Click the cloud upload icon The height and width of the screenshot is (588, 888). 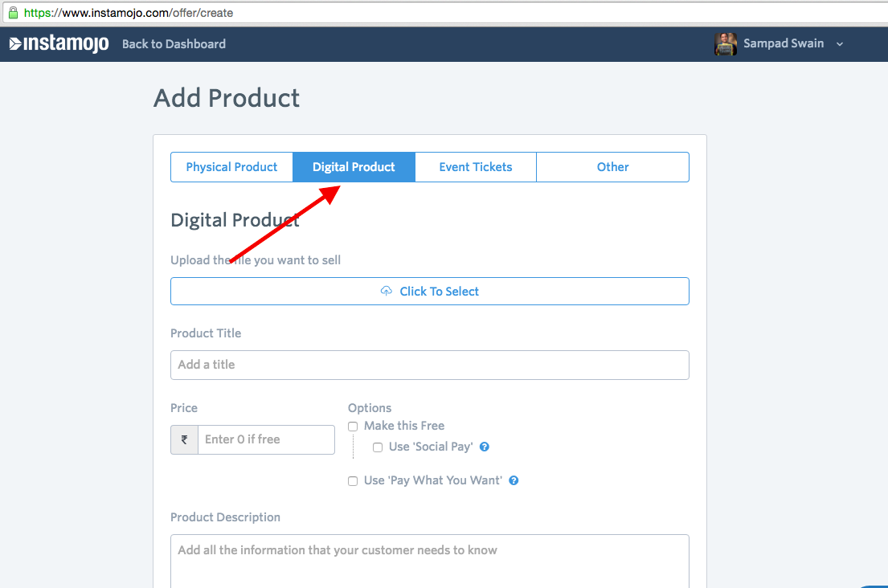387,292
